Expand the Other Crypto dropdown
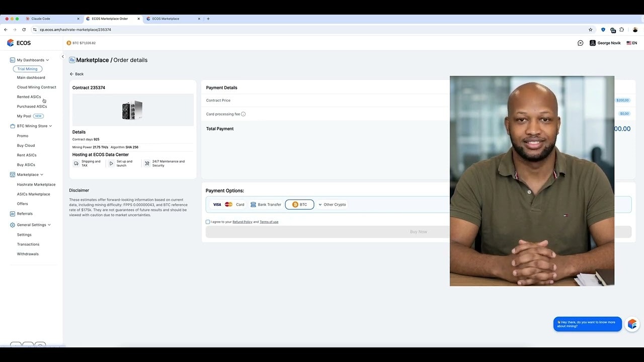 (332, 205)
